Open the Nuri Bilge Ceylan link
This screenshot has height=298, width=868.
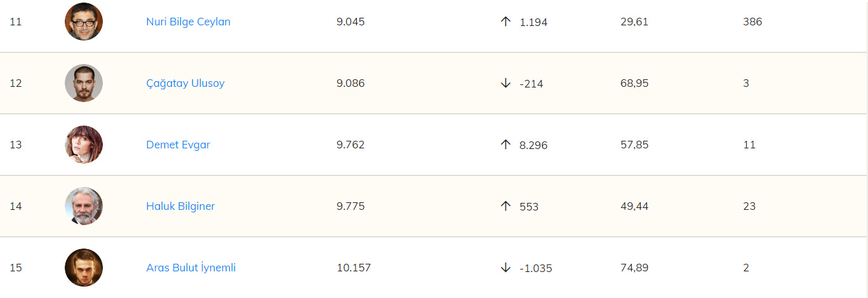coord(188,22)
